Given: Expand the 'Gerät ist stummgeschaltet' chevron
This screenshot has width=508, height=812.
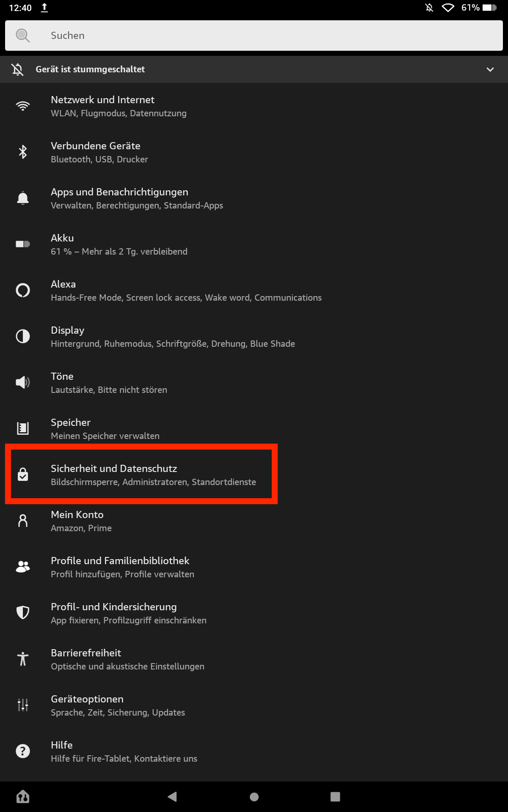Looking at the screenshot, I should click(x=490, y=69).
